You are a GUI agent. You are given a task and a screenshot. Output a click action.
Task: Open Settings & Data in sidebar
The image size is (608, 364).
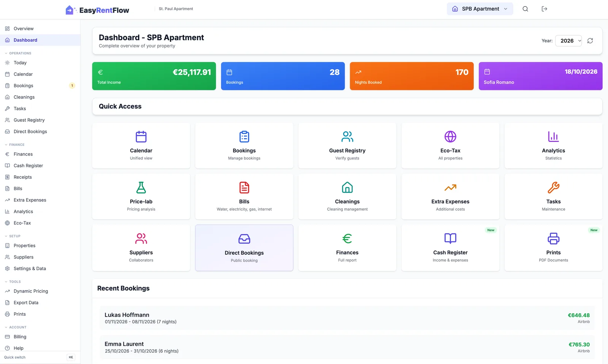[x=40, y=268]
